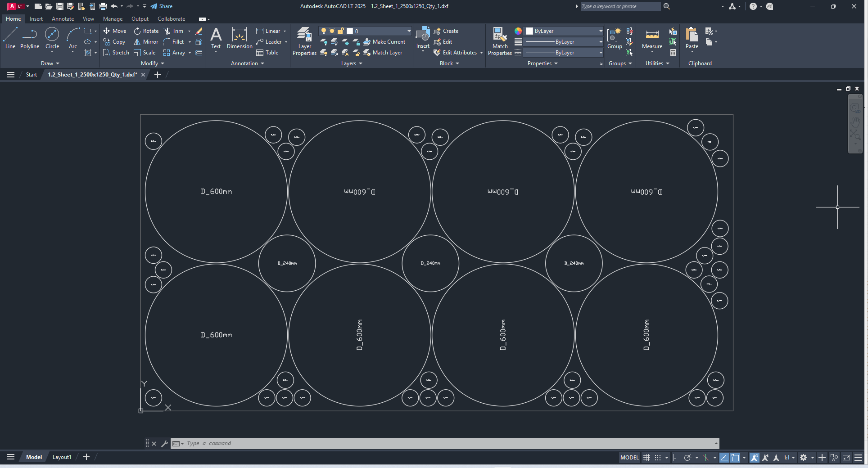Click the Create block button

446,31
